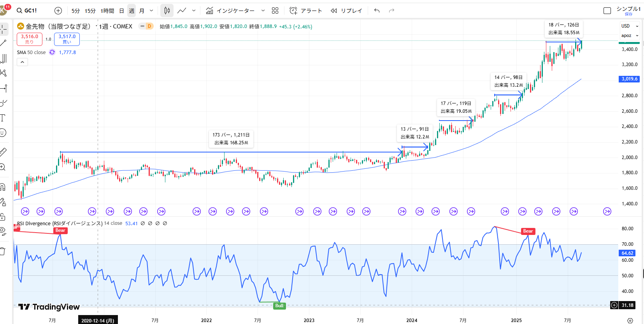Expand the timeframe interval dropdown arrow
Viewport: 644px width, 324px height.
coord(151,11)
